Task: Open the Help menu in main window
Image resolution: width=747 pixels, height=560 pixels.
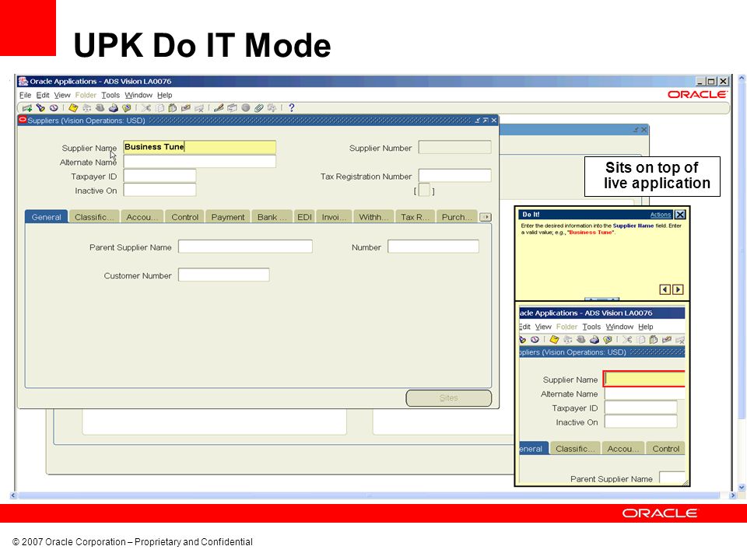Action: tap(165, 95)
